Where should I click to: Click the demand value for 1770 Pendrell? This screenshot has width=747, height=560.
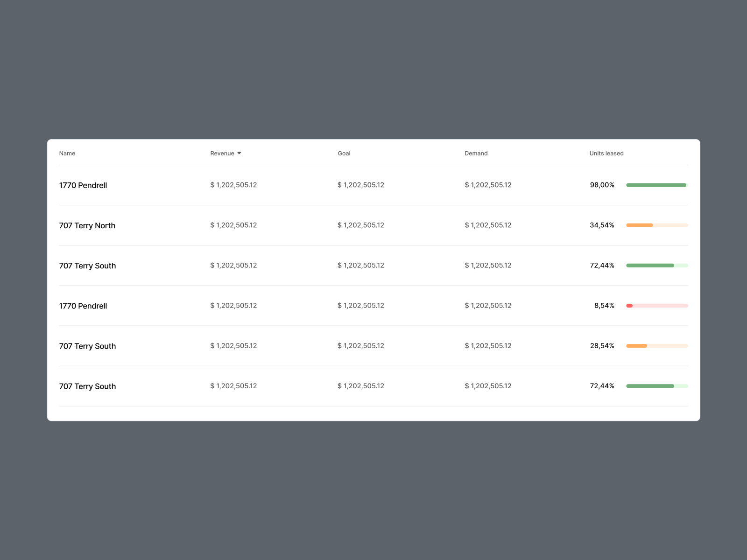(x=488, y=185)
